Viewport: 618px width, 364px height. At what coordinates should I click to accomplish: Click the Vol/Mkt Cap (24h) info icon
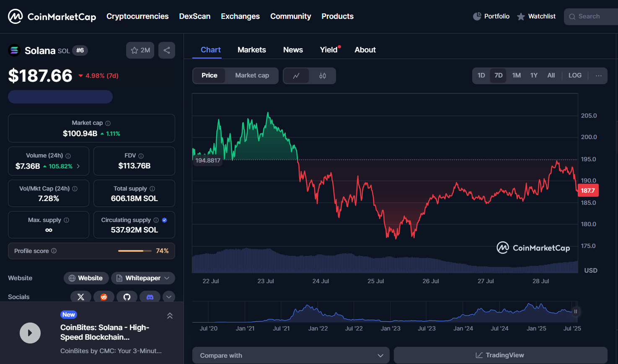tap(75, 189)
